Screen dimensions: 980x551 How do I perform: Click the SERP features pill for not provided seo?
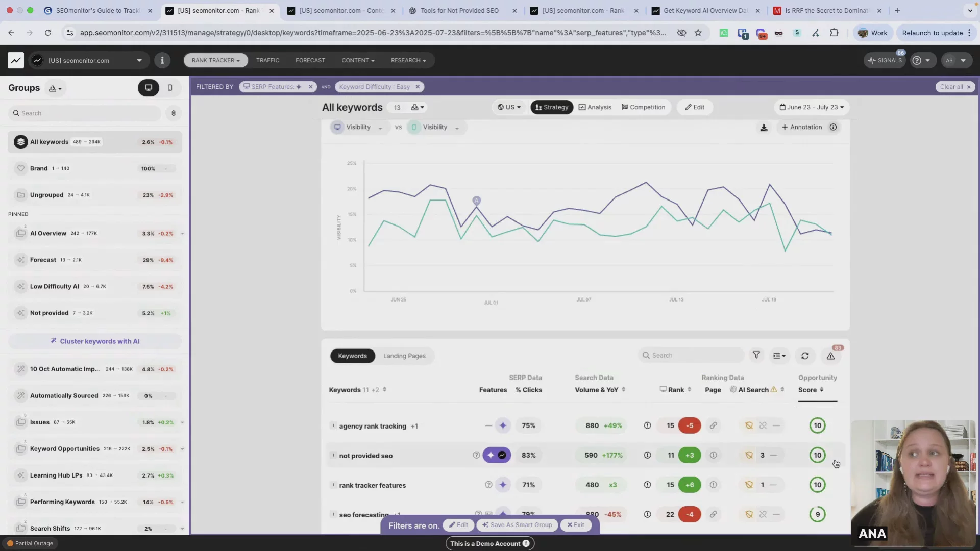[x=497, y=455]
